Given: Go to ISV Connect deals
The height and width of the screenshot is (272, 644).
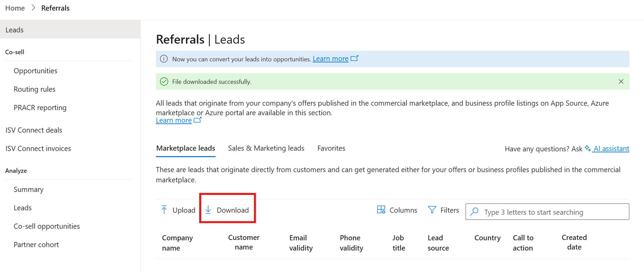Looking at the screenshot, I should [x=34, y=130].
